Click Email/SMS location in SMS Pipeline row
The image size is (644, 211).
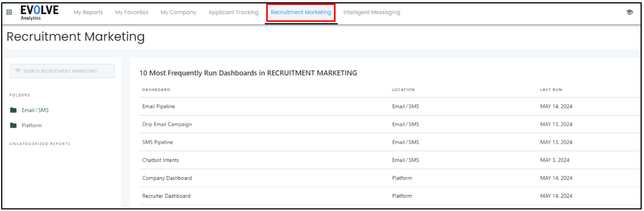(406, 142)
